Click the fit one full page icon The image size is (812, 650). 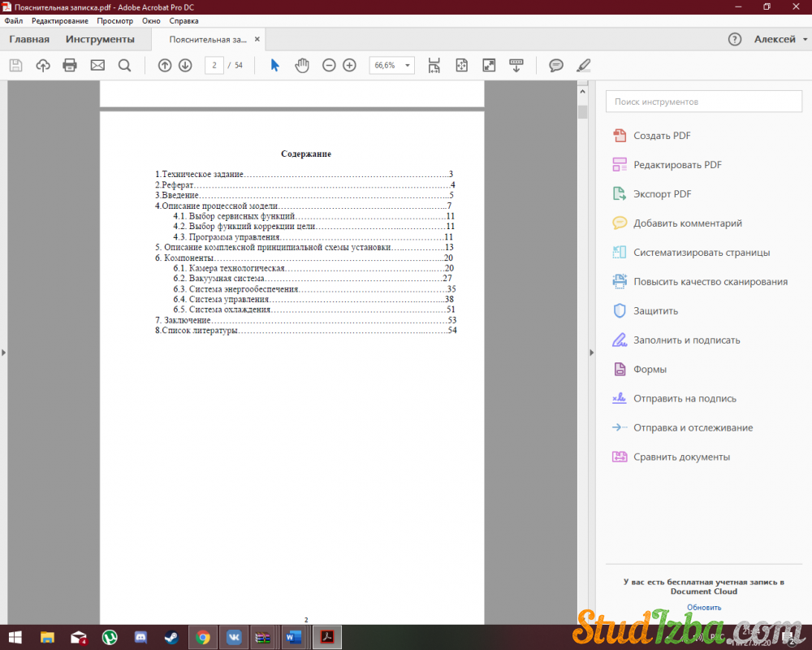pos(461,65)
